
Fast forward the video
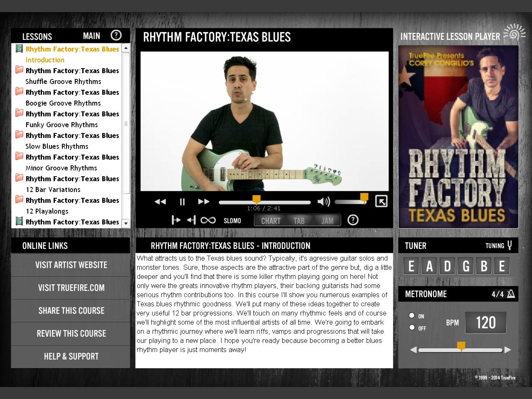point(204,202)
